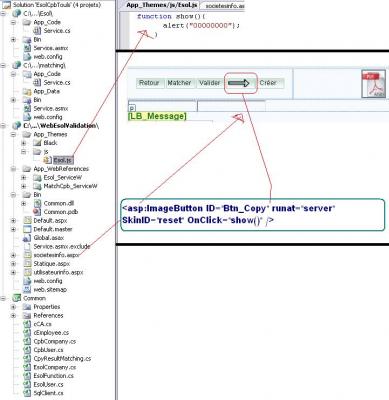Select the Bin folder under WebEsolValidation
Image resolution: width=389 pixels, height=400 pixels.
tap(37, 195)
